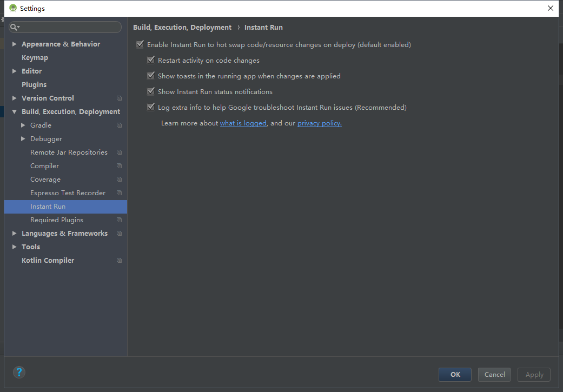This screenshot has height=392, width=563.
Task: Toggle Show Instant Run status notifications
Action: point(151,91)
